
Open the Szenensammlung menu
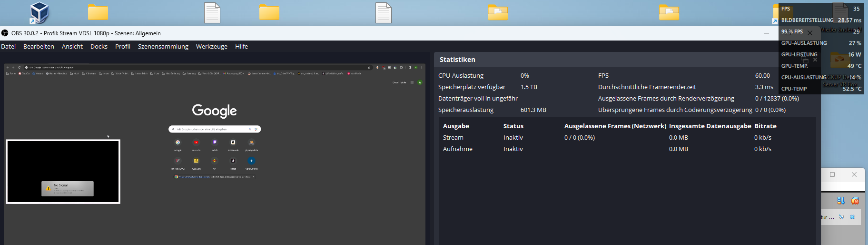click(163, 46)
